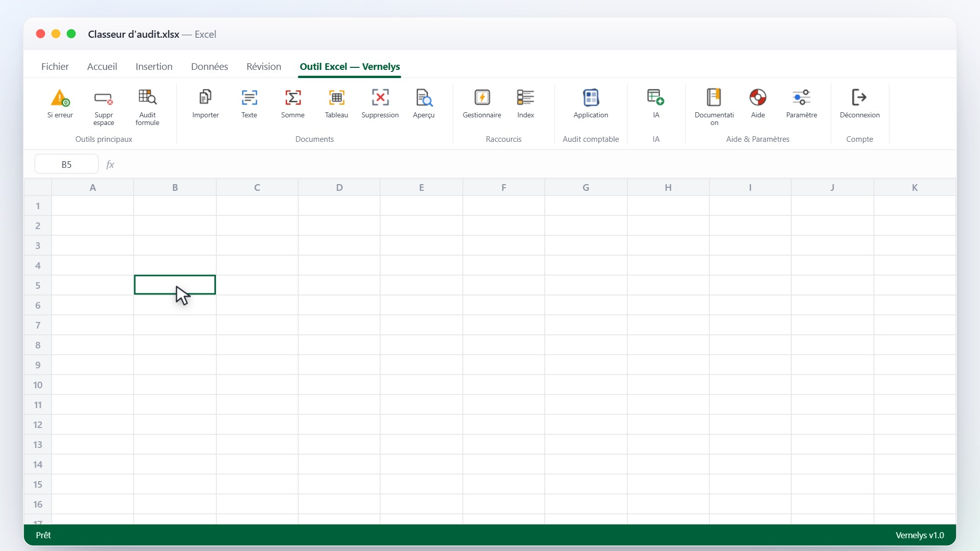Select column D header
The image size is (980, 551).
(339, 187)
